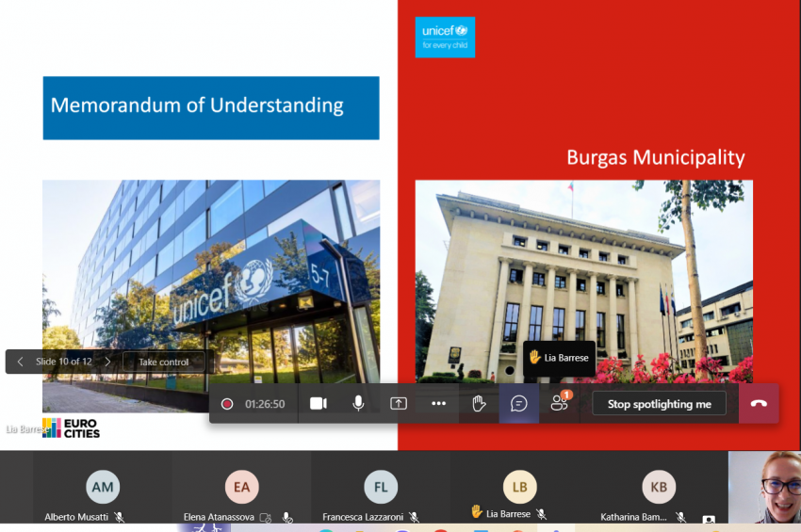Image resolution: width=801 pixels, height=532 pixels.
Task: Show the conversation chat panel
Action: [x=518, y=403]
